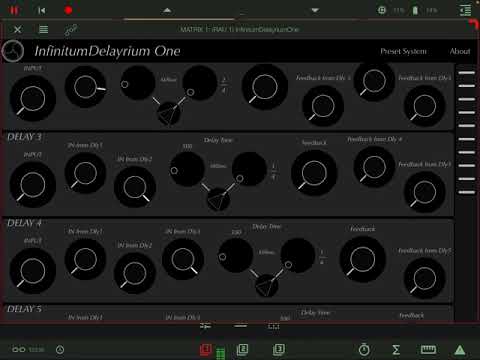Screen dimensions: 480x360
Task: Adjust Delay 4 IN from Dly2 knob
Action: tap(135, 273)
